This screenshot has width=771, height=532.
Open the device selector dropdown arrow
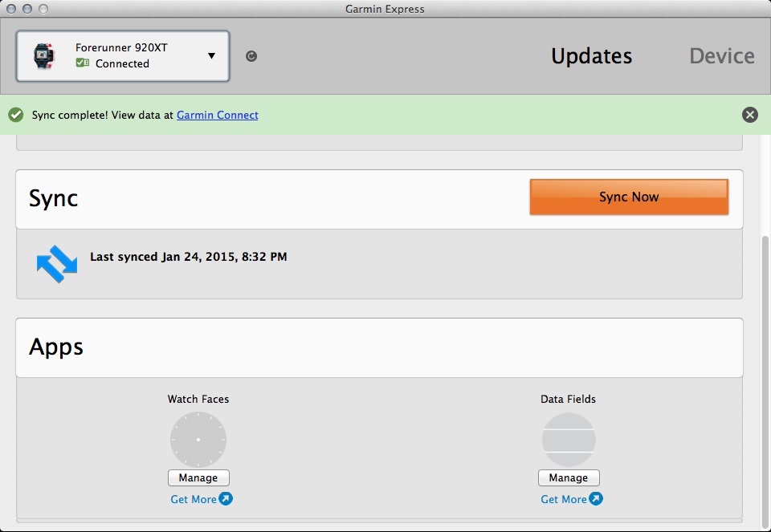click(x=211, y=55)
